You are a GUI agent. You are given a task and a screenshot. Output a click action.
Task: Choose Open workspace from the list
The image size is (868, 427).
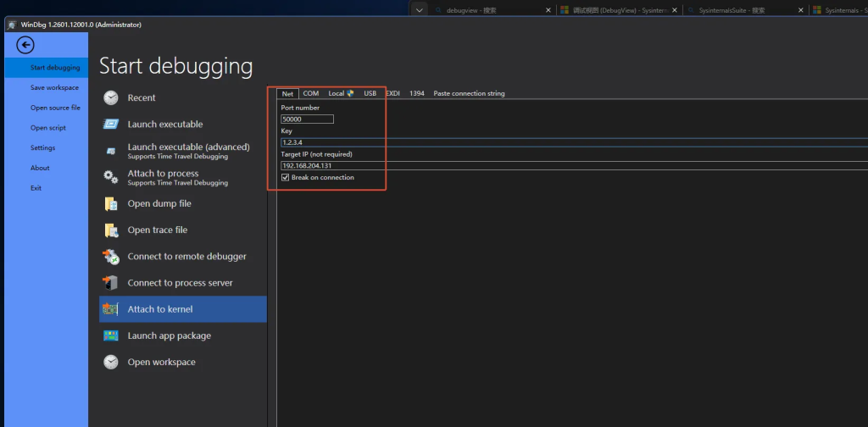(161, 363)
